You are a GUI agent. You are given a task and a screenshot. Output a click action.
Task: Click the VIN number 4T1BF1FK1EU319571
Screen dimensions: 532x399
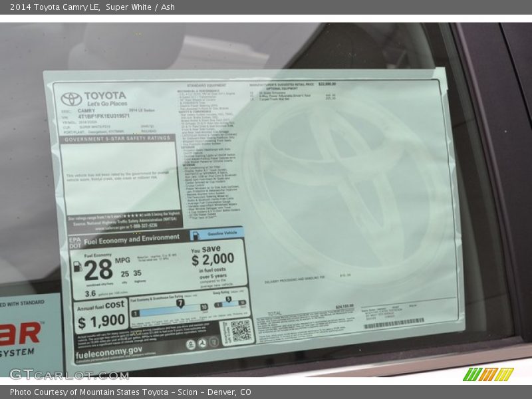[x=104, y=116]
